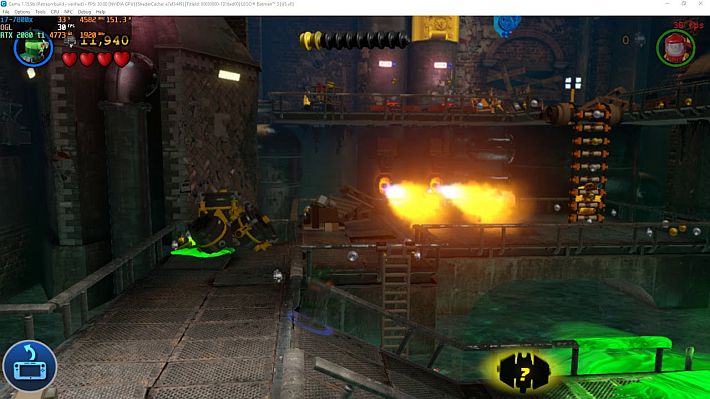Click the blue minikit icon at top
The height and width of the screenshot is (399, 710).
click(x=507, y=25)
